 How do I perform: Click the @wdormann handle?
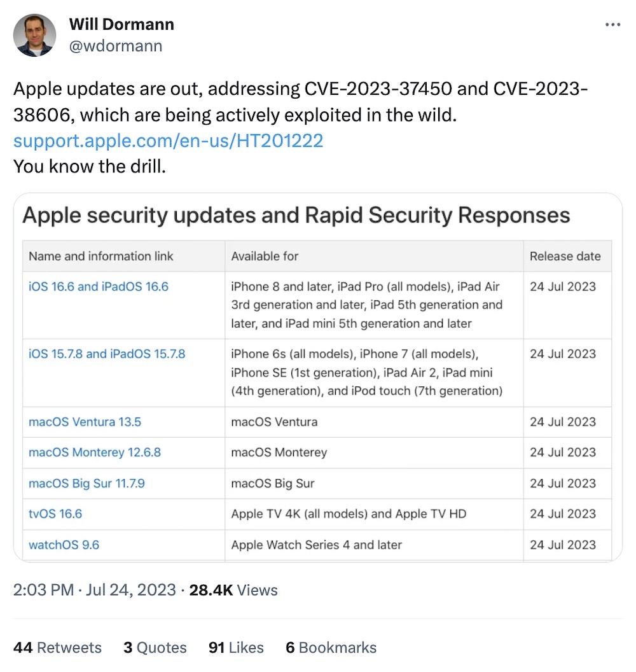point(116,46)
